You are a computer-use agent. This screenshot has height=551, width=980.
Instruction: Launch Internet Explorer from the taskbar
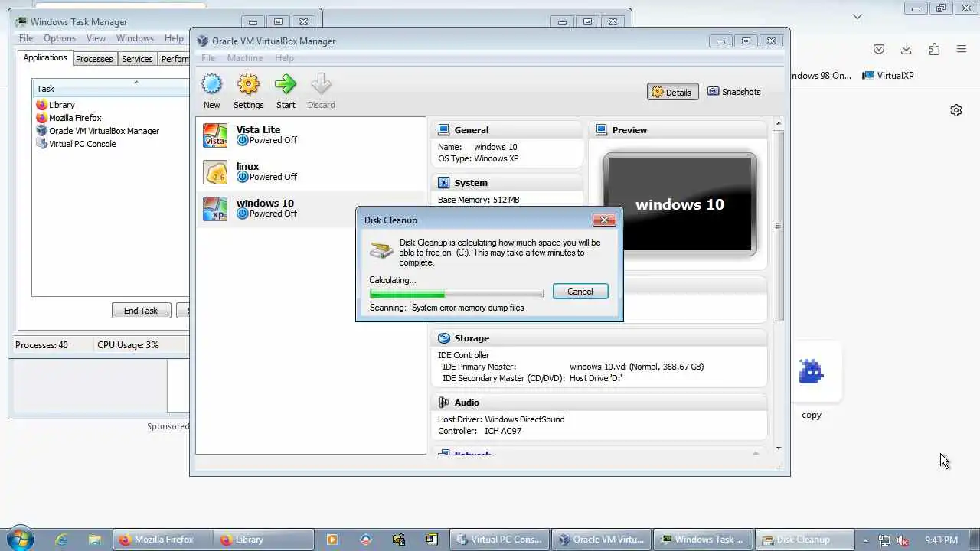61,540
